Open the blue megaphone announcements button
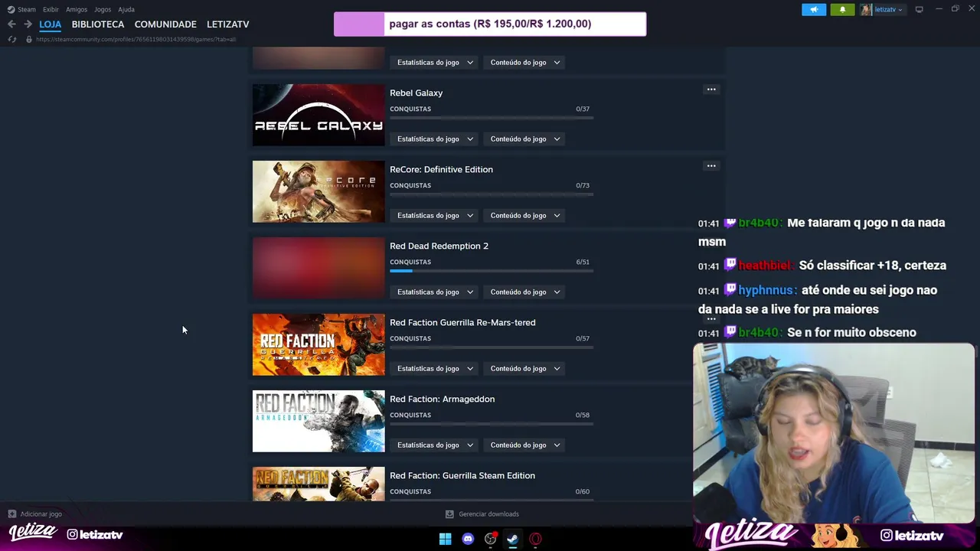This screenshot has height=551, width=980. (814, 9)
